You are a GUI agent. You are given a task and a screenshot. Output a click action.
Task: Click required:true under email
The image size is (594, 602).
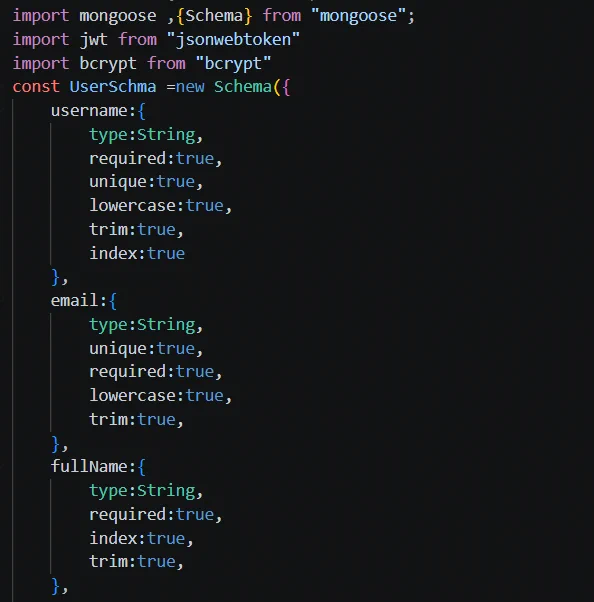pyautogui.click(x=151, y=372)
